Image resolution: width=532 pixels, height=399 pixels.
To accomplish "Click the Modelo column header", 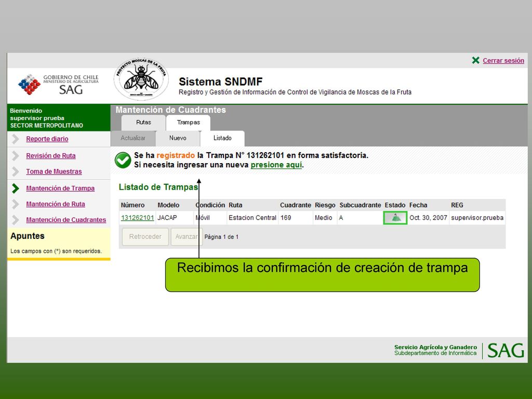I will coord(169,205).
